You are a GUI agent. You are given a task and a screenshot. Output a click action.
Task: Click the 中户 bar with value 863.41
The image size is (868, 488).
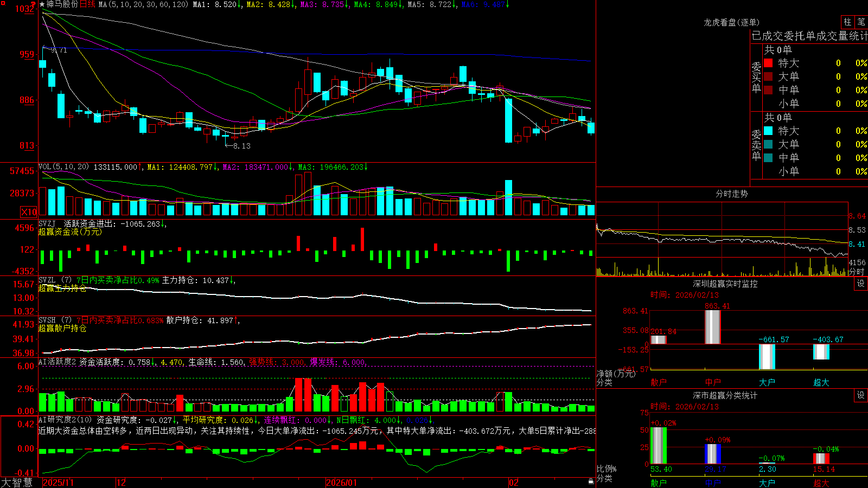coord(712,327)
